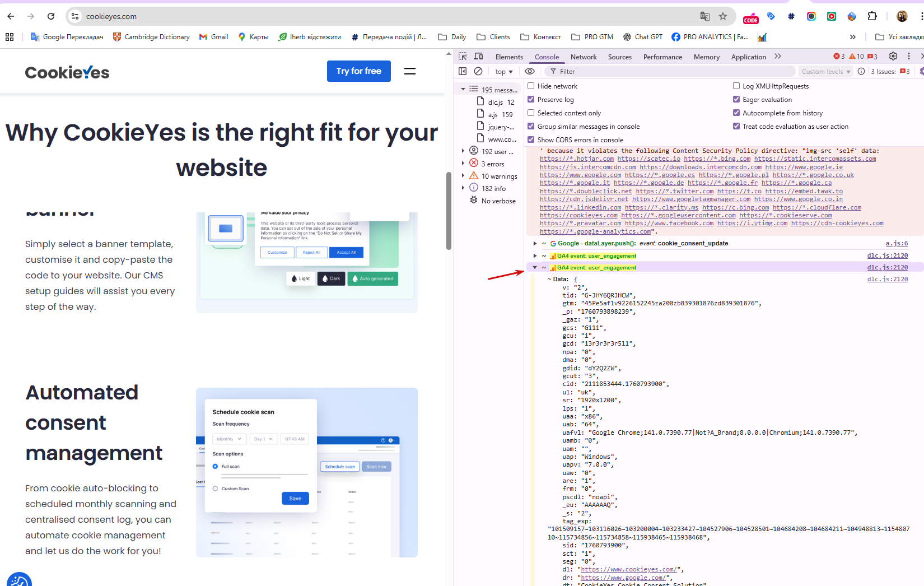Click the webpage vertical scrollbar thumb
This screenshot has height=586, width=924.
(449, 210)
